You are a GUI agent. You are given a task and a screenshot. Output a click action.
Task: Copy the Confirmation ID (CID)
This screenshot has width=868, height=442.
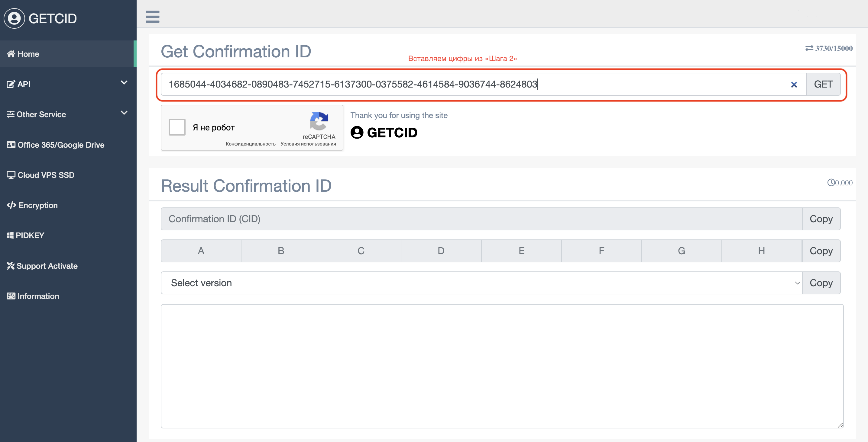click(821, 219)
